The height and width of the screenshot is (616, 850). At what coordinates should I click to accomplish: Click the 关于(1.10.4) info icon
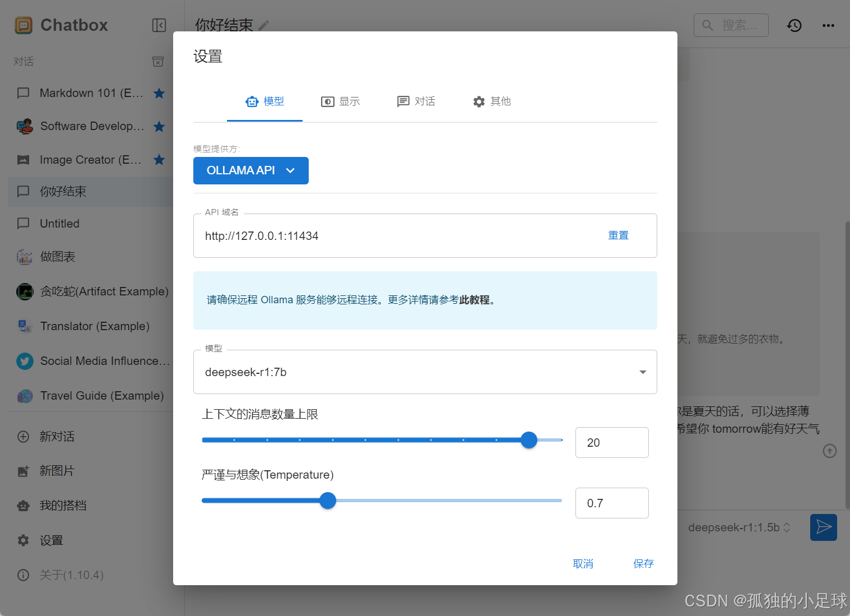pyautogui.click(x=24, y=575)
